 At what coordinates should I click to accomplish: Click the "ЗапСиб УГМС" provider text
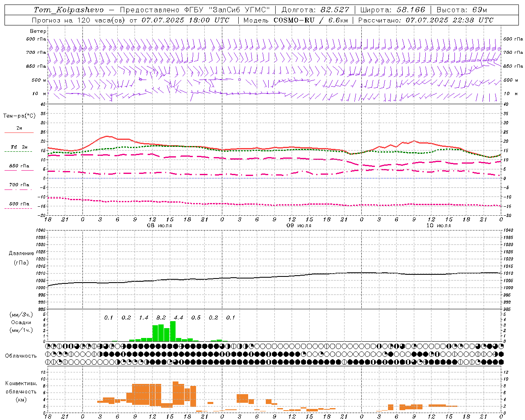pyautogui.click(x=240, y=10)
